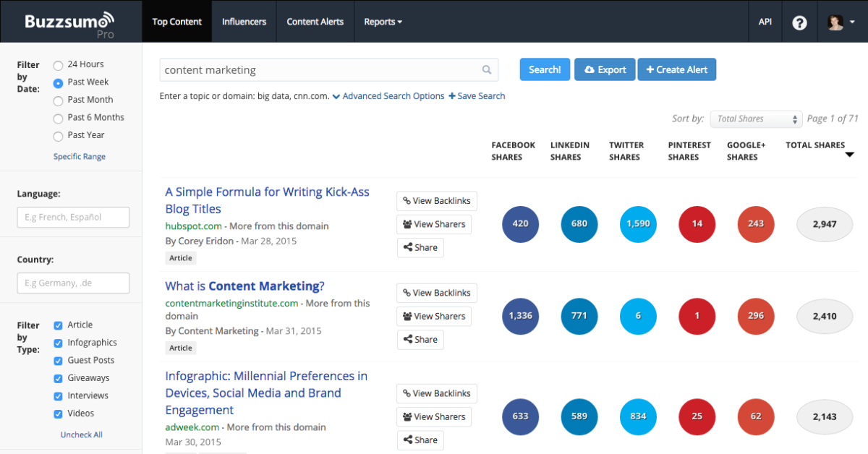Click the bubble showing 14 Pinterest shares

697,224
